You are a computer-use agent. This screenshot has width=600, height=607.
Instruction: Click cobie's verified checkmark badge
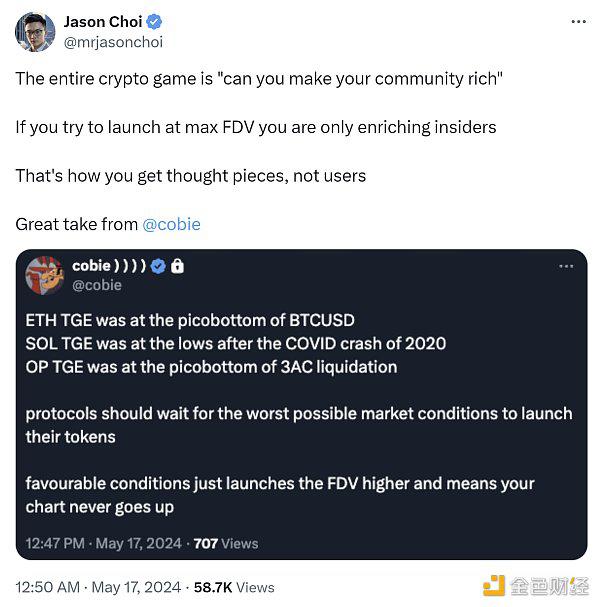[158, 266]
